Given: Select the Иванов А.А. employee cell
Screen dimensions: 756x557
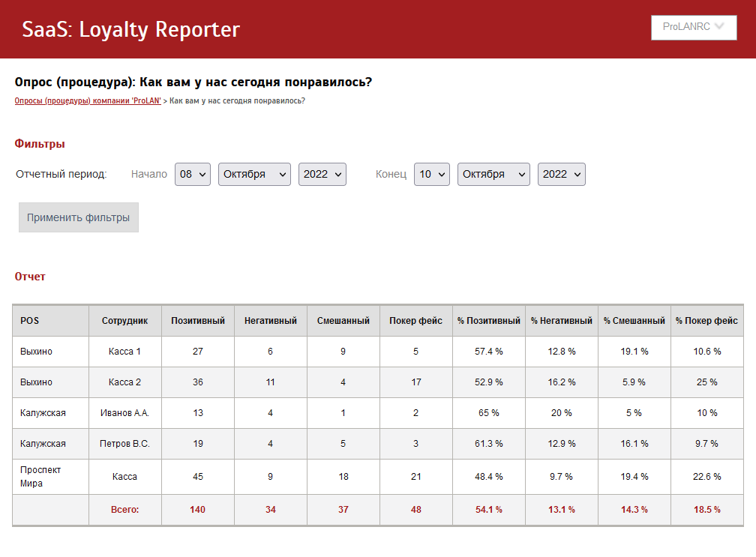Looking at the screenshot, I should point(125,413).
